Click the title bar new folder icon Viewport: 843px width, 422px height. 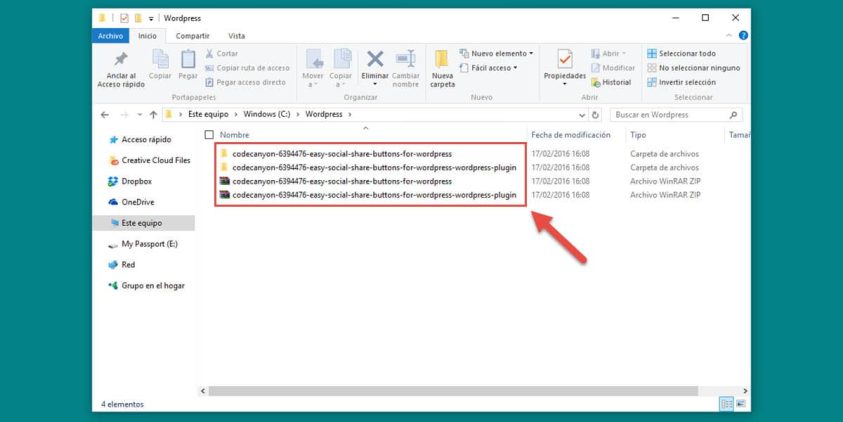[x=138, y=18]
